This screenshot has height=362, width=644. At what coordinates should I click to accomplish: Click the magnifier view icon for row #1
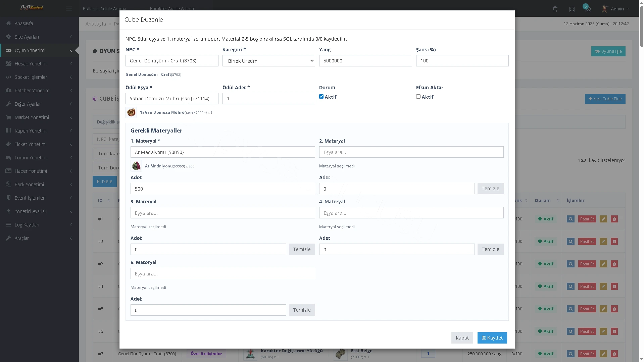[571, 219]
